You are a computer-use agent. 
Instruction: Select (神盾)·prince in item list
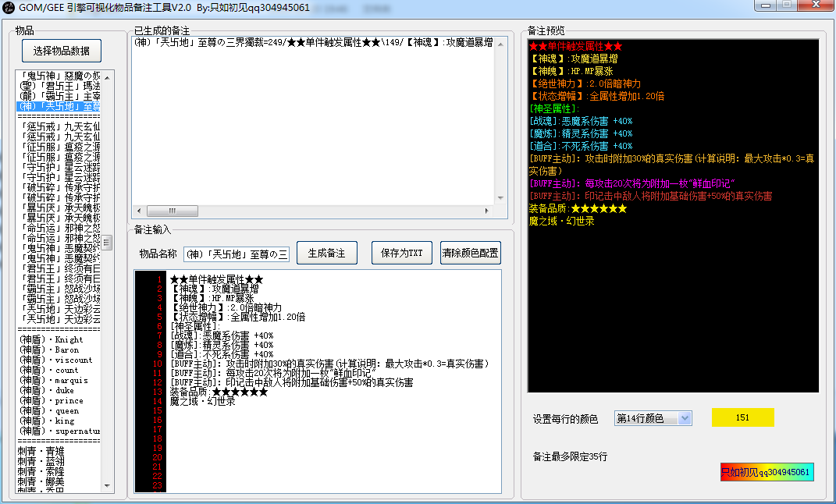pyautogui.click(x=52, y=400)
